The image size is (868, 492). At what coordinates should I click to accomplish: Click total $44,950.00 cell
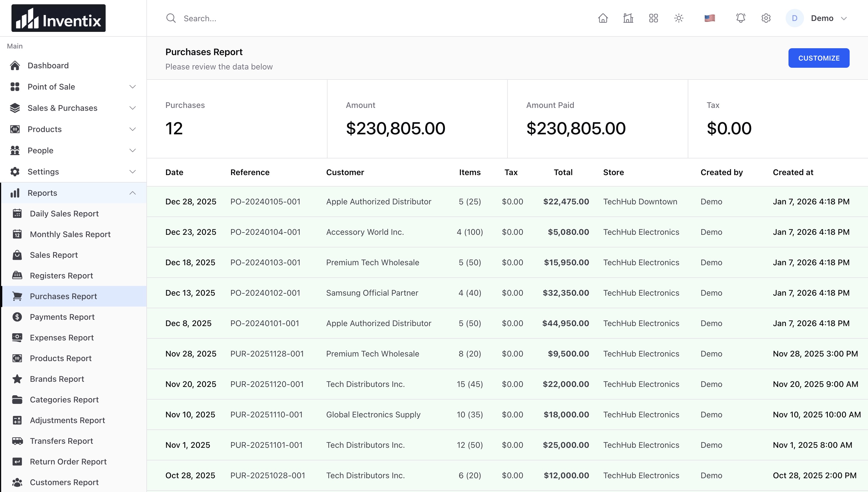point(565,324)
